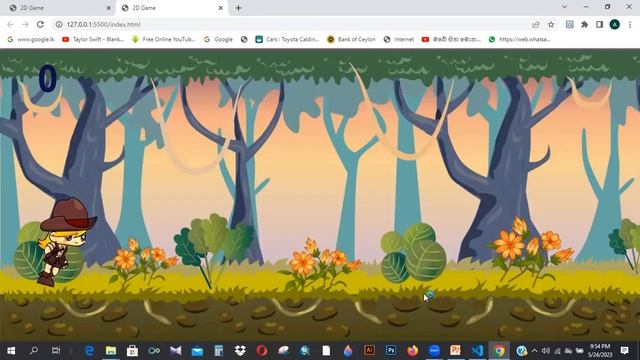Click the browser forward arrow
This screenshot has width=640, height=360.
pyautogui.click(x=25, y=24)
